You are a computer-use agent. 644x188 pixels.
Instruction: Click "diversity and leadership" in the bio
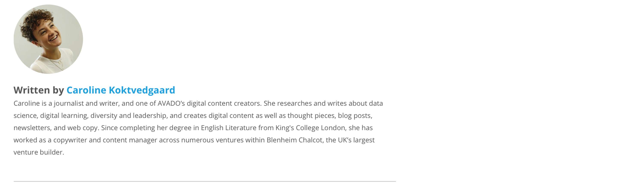[x=128, y=115]
